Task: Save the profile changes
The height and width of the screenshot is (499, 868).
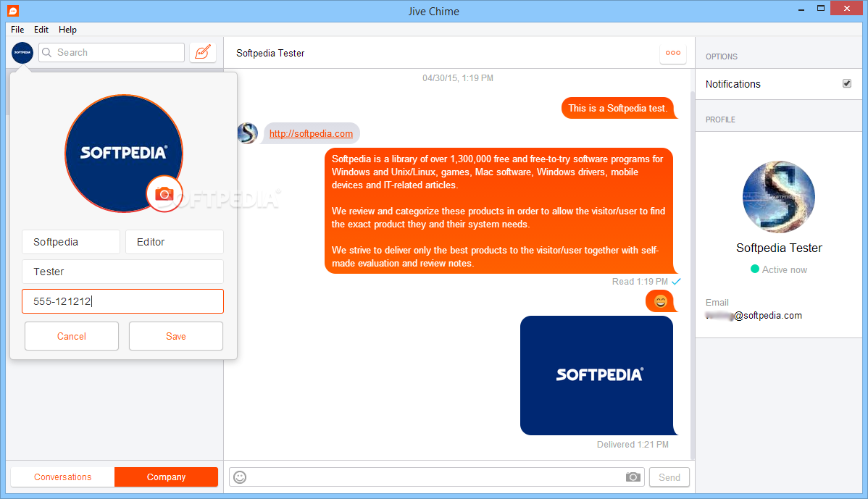Action: [176, 336]
